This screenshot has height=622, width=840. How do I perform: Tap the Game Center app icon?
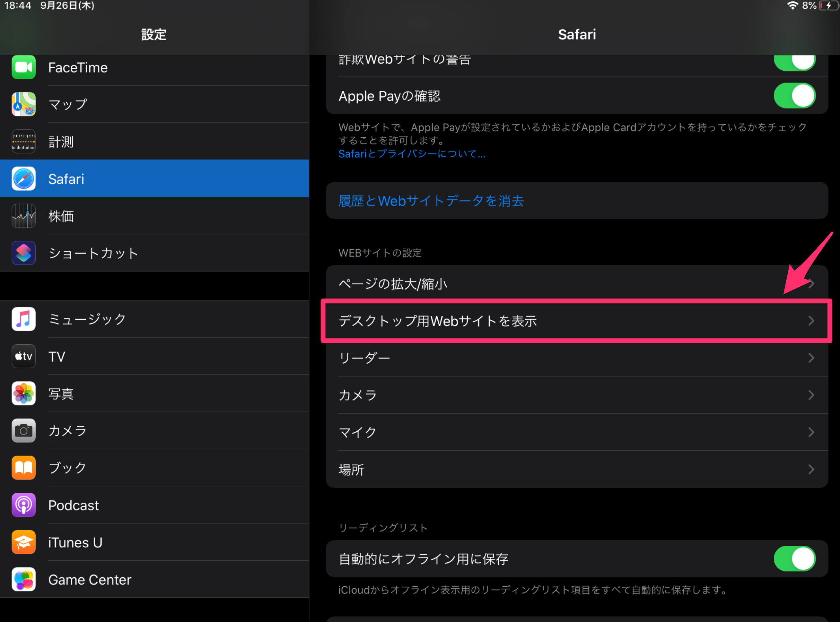[x=24, y=579]
